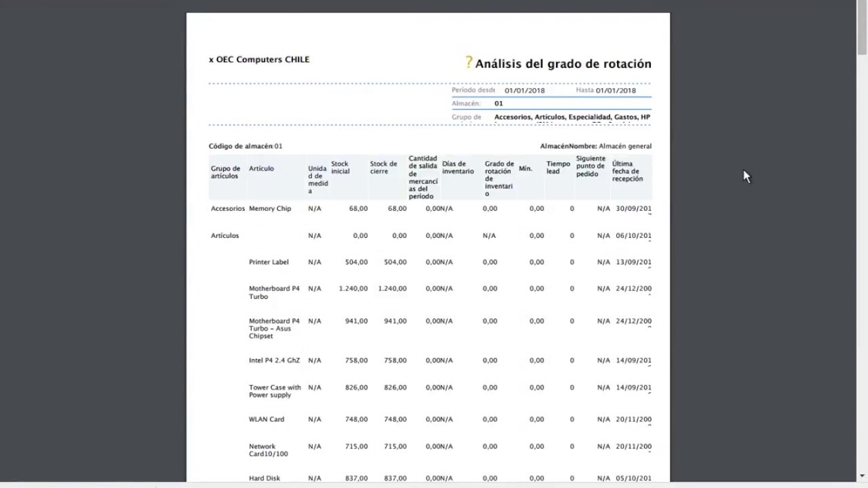Click the 'Código de almacén:01' label
Viewport: 868px width, 488px height.
[245, 146]
